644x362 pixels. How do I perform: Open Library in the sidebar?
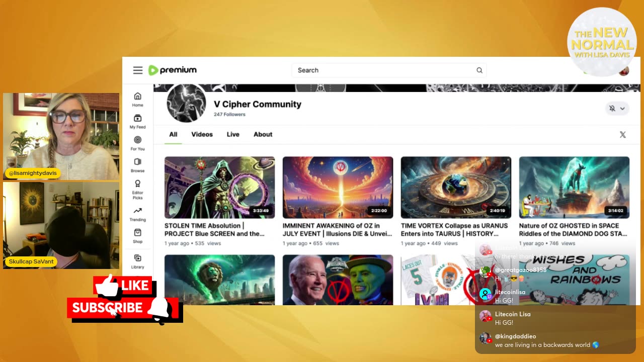[138, 262]
